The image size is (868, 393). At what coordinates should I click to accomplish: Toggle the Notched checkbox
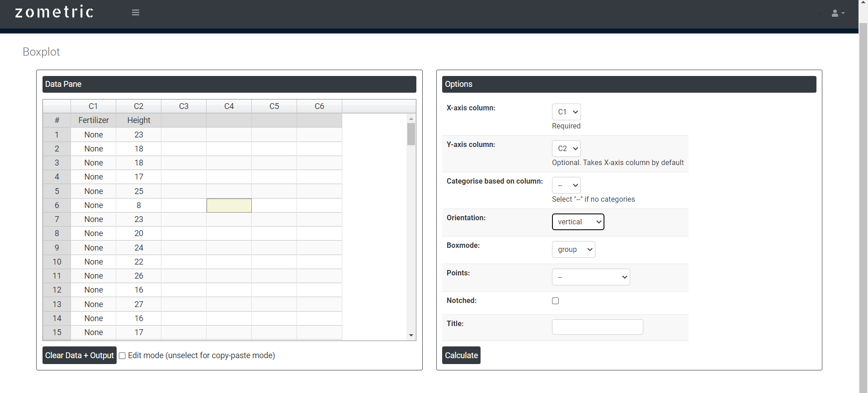click(x=555, y=301)
